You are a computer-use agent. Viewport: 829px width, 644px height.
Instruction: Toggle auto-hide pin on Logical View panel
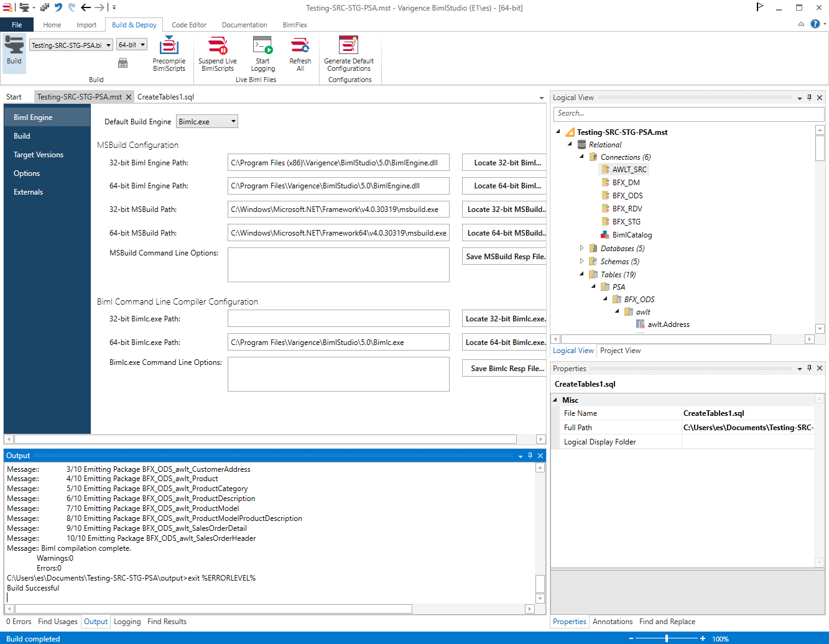click(x=809, y=98)
